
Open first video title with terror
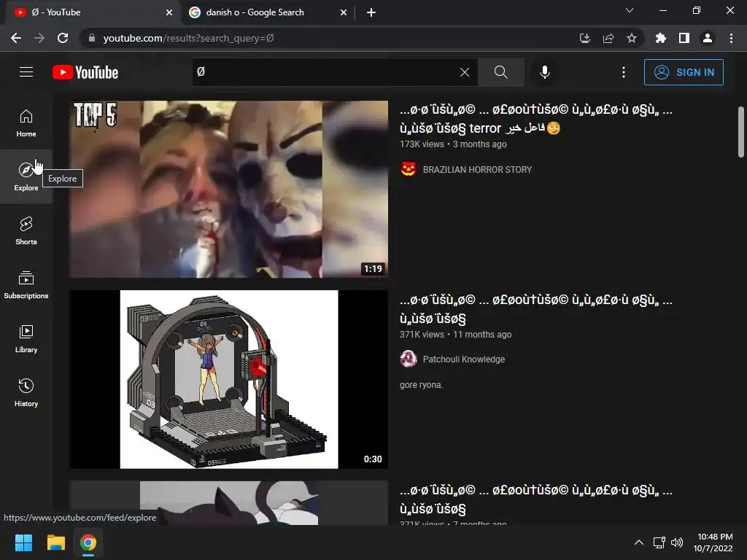click(x=535, y=119)
